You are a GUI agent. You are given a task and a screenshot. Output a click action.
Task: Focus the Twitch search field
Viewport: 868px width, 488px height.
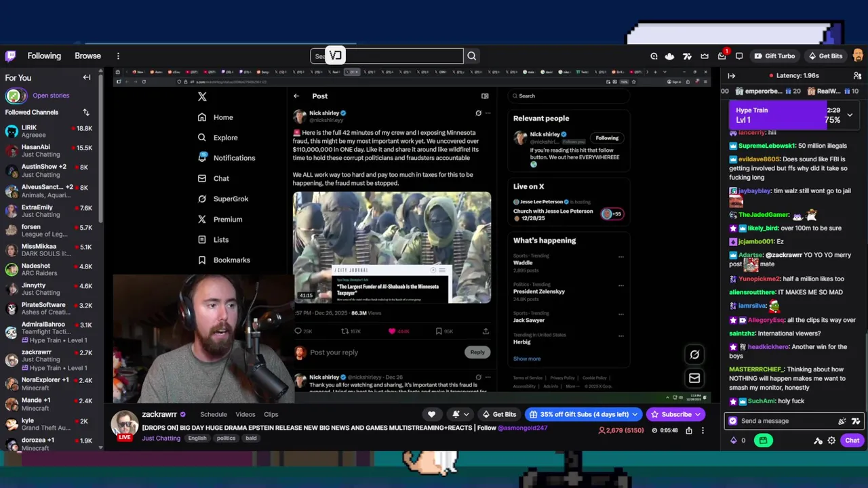pyautogui.click(x=387, y=56)
